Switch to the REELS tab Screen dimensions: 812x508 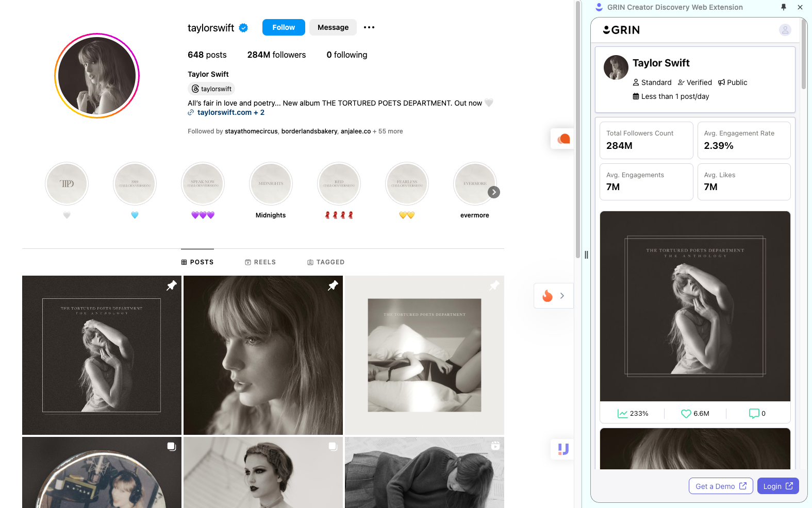coord(260,262)
